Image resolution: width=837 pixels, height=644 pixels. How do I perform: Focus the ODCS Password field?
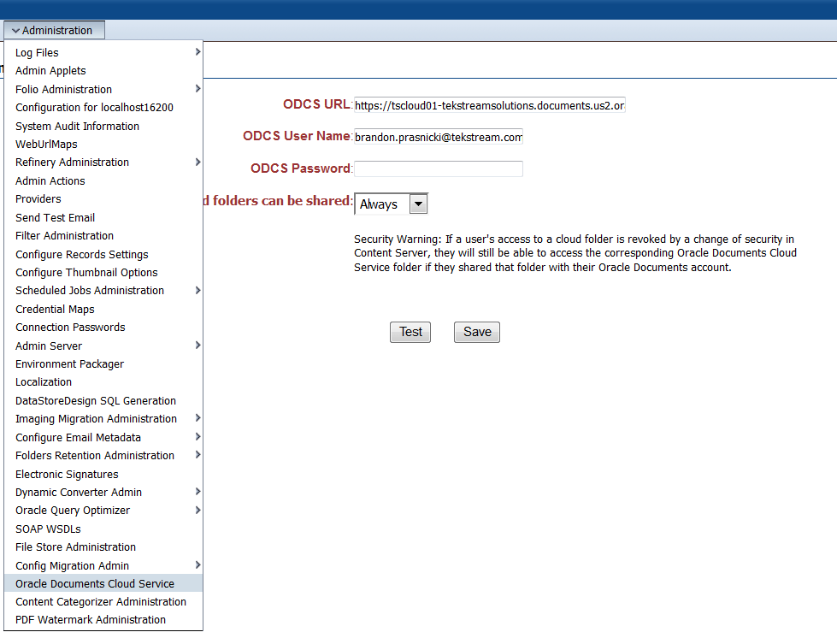click(x=439, y=168)
